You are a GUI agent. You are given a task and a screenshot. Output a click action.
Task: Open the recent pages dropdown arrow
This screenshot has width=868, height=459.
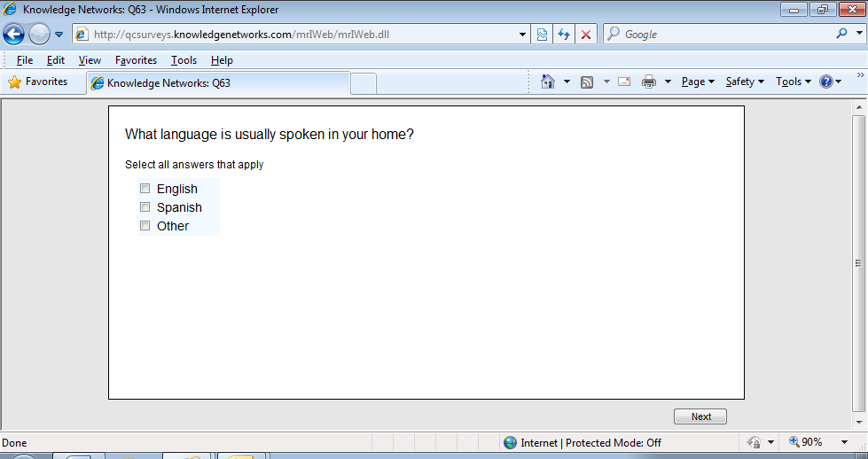pyautogui.click(x=59, y=35)
